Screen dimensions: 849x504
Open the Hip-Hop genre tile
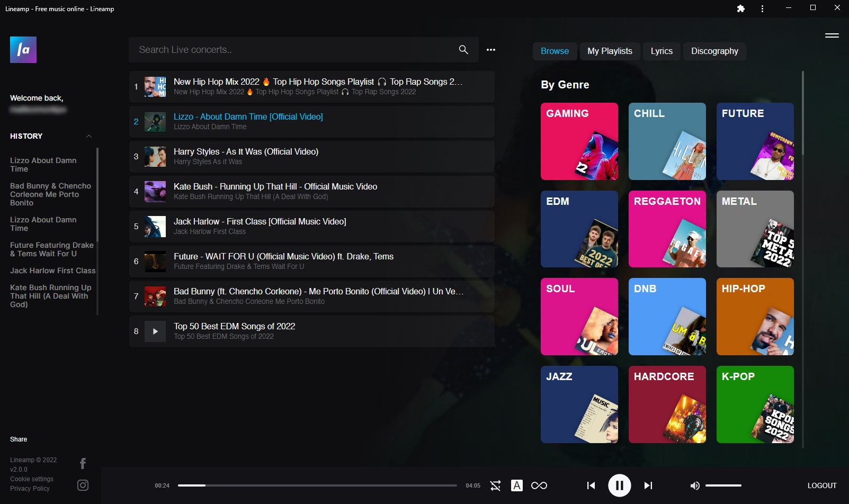(755, 317)
